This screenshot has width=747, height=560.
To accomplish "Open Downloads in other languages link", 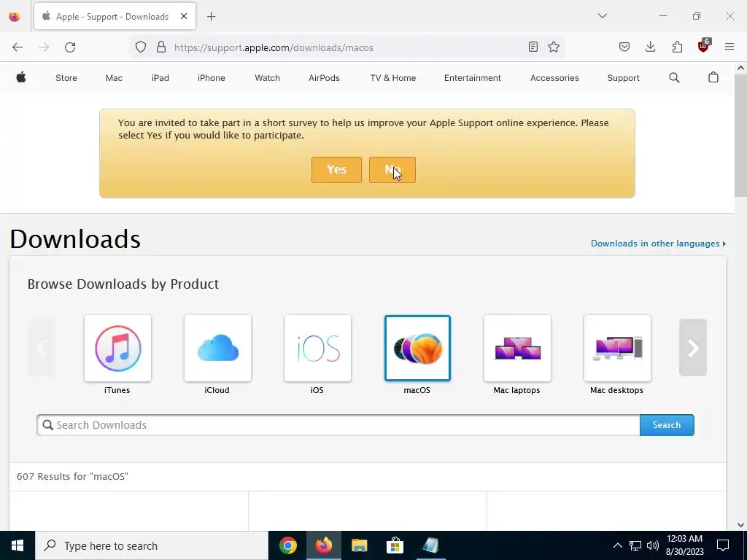I will tap(659, 244).
